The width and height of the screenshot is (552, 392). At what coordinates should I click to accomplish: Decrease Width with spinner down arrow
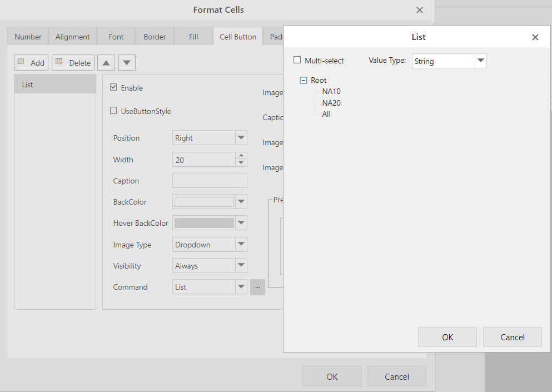tap(241, 163)
